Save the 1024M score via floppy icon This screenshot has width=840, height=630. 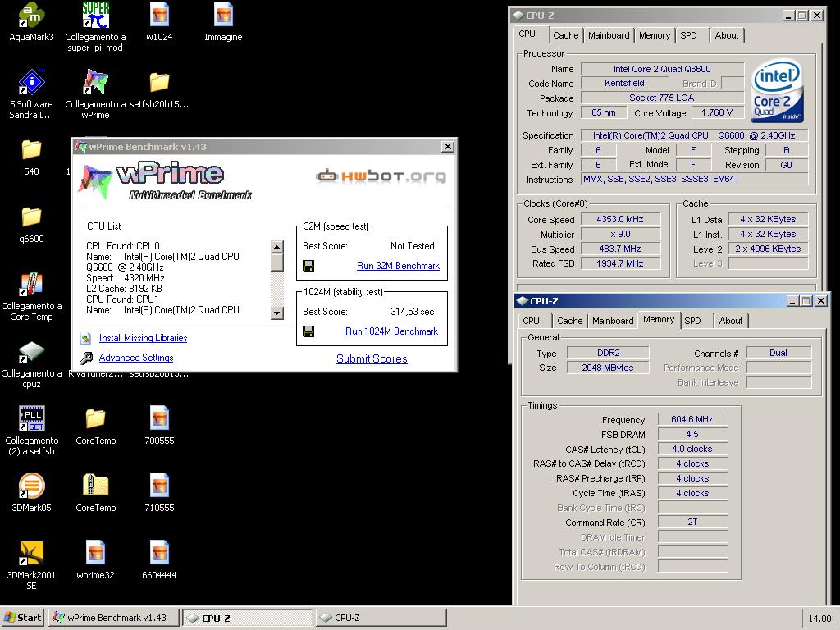[308, 331]
